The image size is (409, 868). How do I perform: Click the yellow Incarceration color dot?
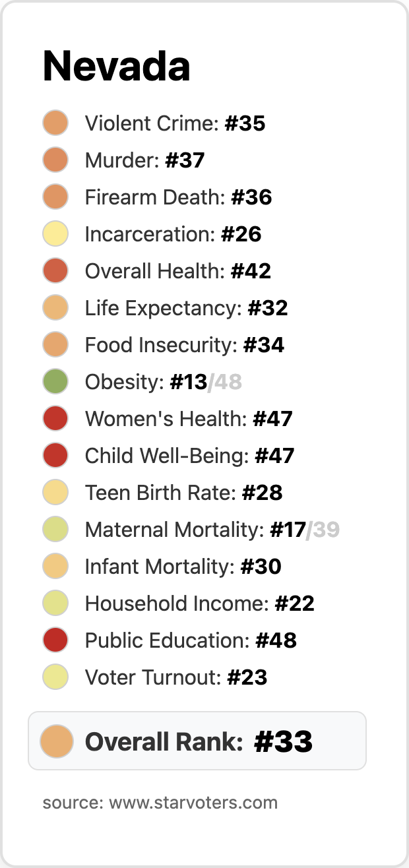click(x=55, y=234)
